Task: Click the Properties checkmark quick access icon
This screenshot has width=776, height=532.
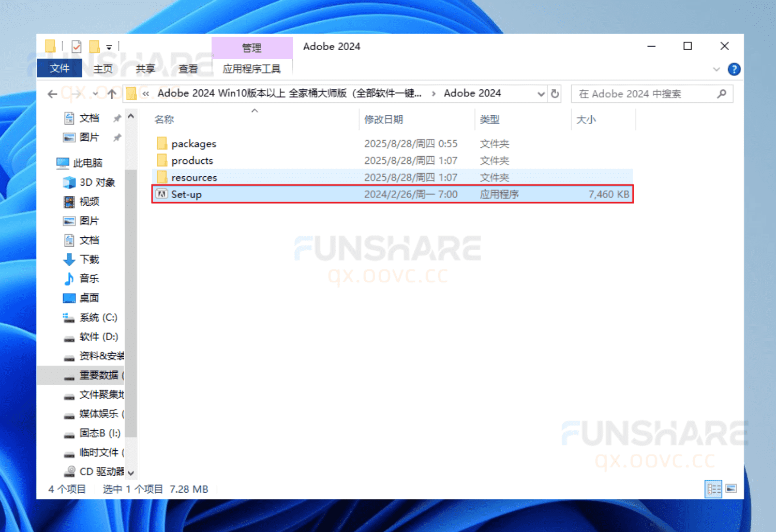Action: 76,46
